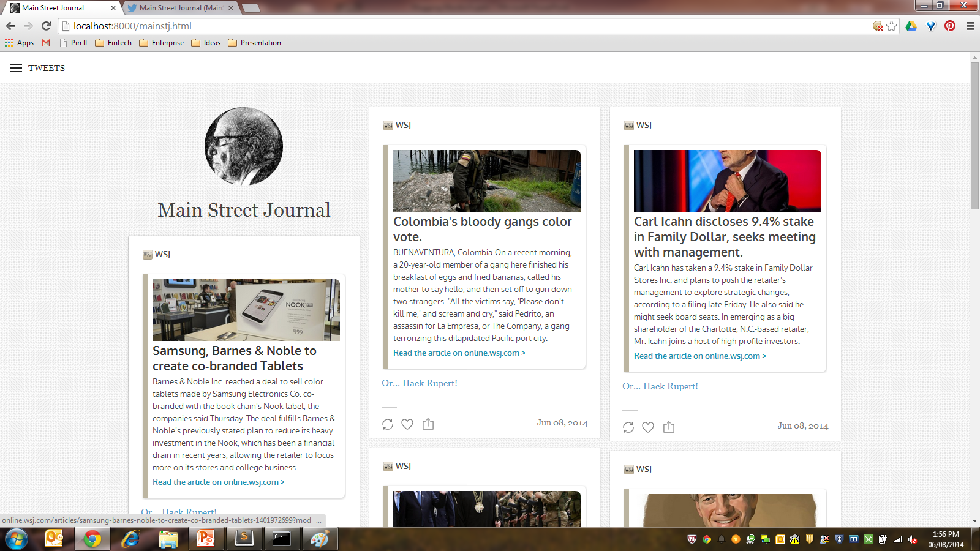Open the Pin It bookmark
Image resolution: width=980 pixels, height=551 pixels.
[73, 43]
